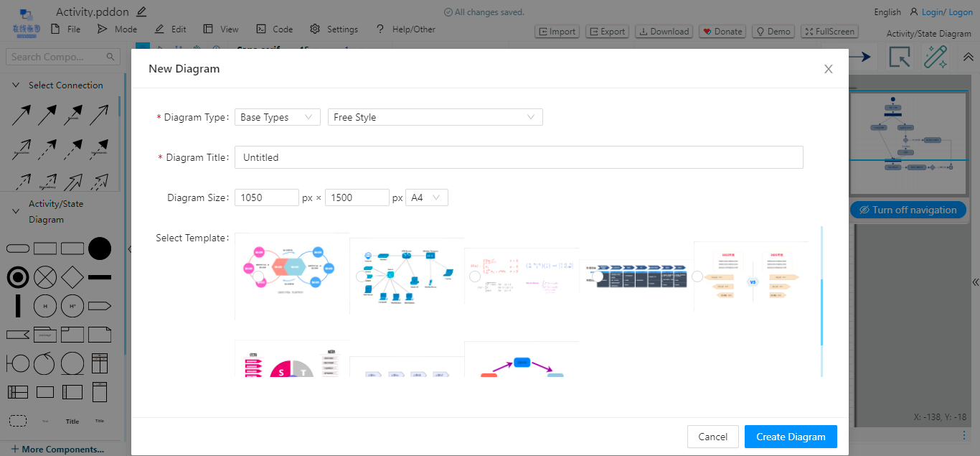
Task: Click the pencil icon beside Activity.pddon
Action: pos(141,11)
